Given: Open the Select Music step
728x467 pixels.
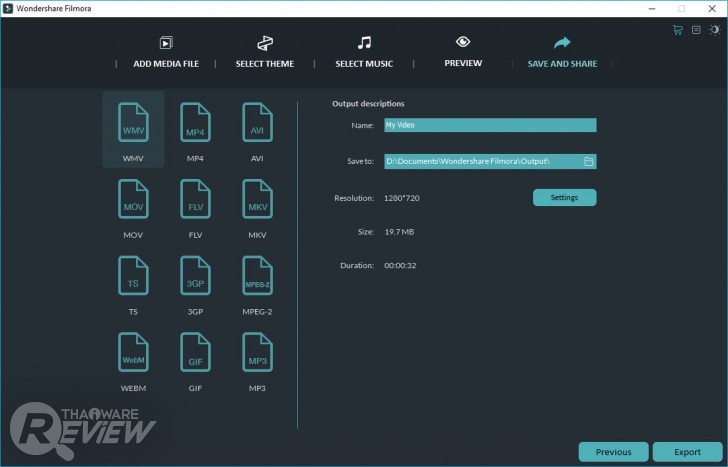Looking at the screenshot, I should tap(364, 52).
